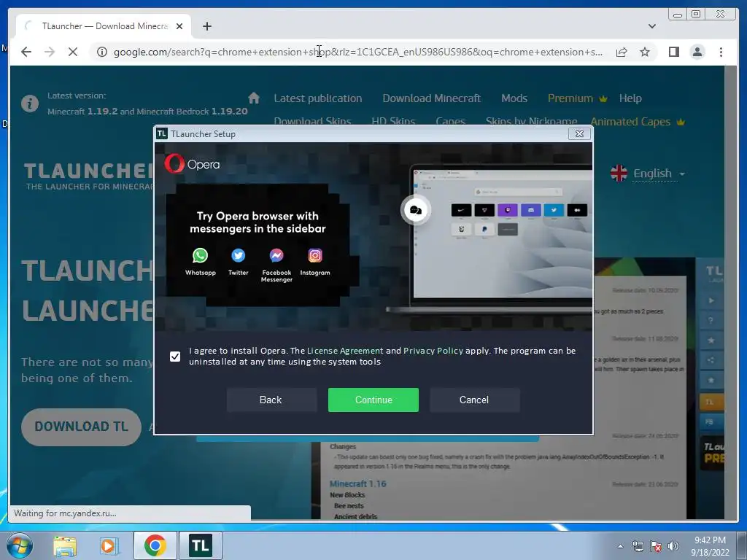Screen dimensions: 747x560
Task: View site information icon in address bar
Action: click(102, 52)
